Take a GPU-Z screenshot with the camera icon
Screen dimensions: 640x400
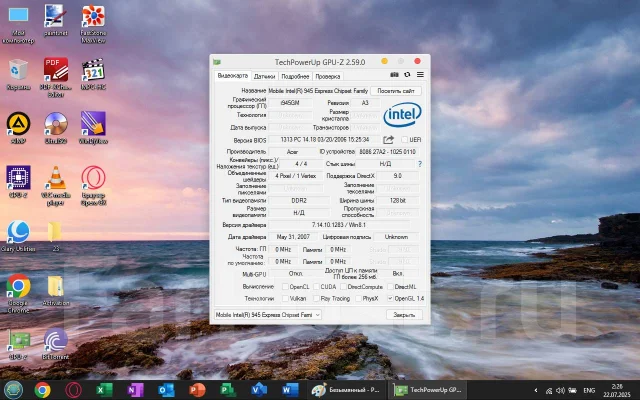point(394,75)
